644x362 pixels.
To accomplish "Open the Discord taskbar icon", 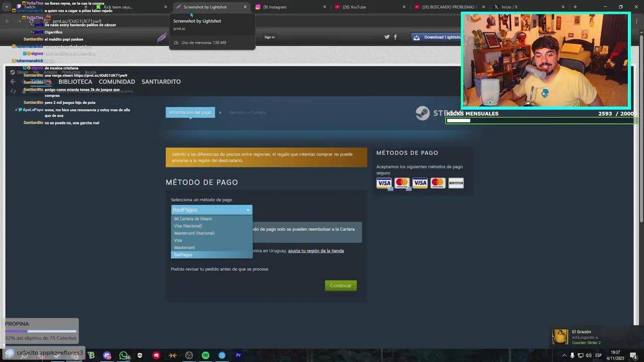I will (107, 355).
